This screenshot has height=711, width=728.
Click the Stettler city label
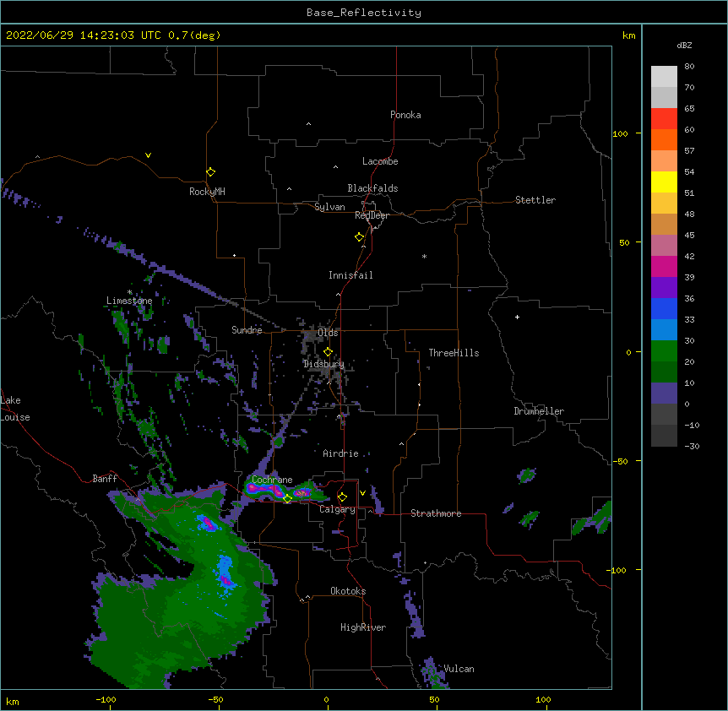coord(535,200)
